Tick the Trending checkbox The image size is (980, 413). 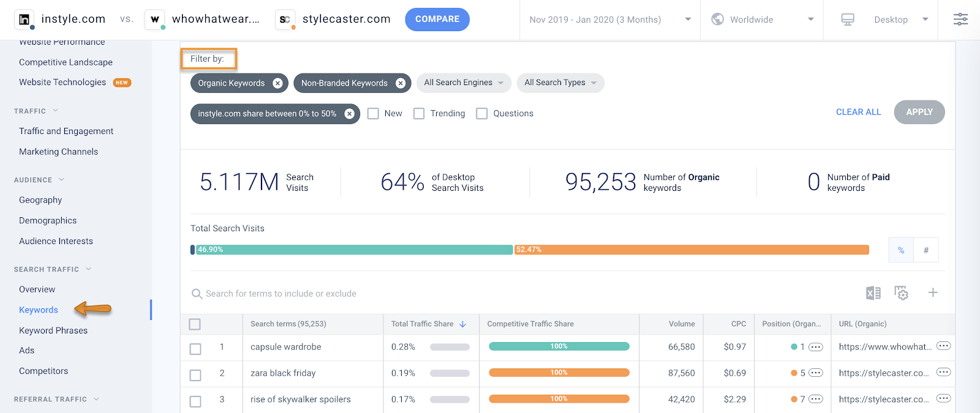tap(419, 114)
